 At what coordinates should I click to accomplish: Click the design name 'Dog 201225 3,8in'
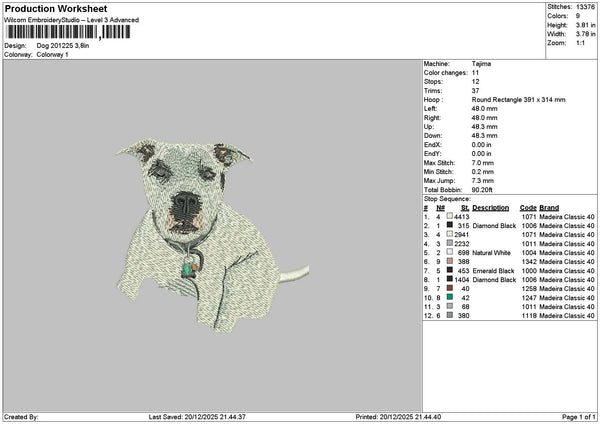coord(63,46)
